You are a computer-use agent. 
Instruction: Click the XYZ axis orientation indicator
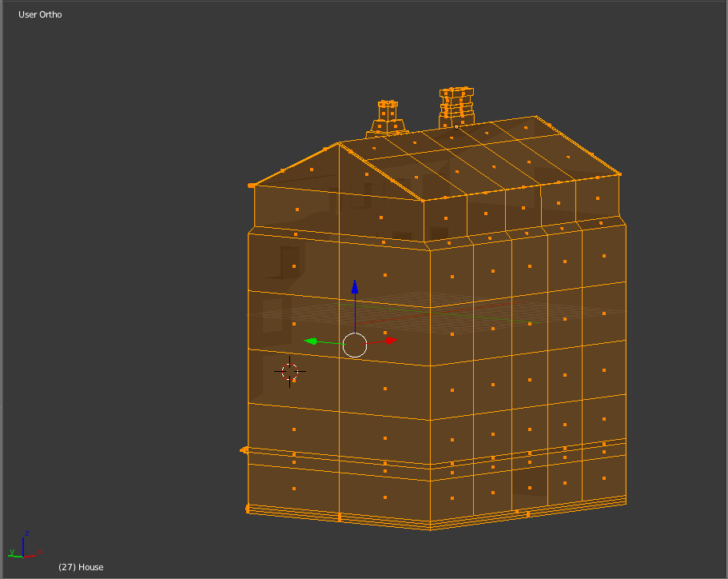[x=25, y=545]
